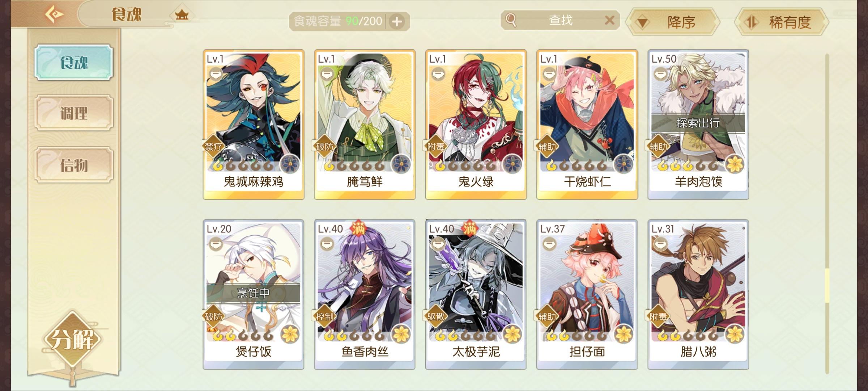
Task: Tap the yellow flower badge on 羊肉泡馍
Action: click(x=735, y=164)
